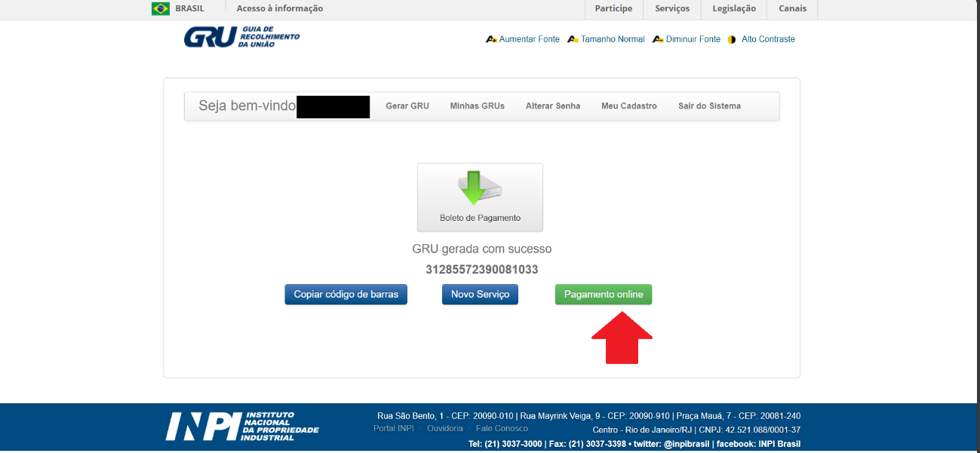This screenshot has height=453, width=980.
Task: Open the Gerar GRU menu item
Action: point(407,106)
